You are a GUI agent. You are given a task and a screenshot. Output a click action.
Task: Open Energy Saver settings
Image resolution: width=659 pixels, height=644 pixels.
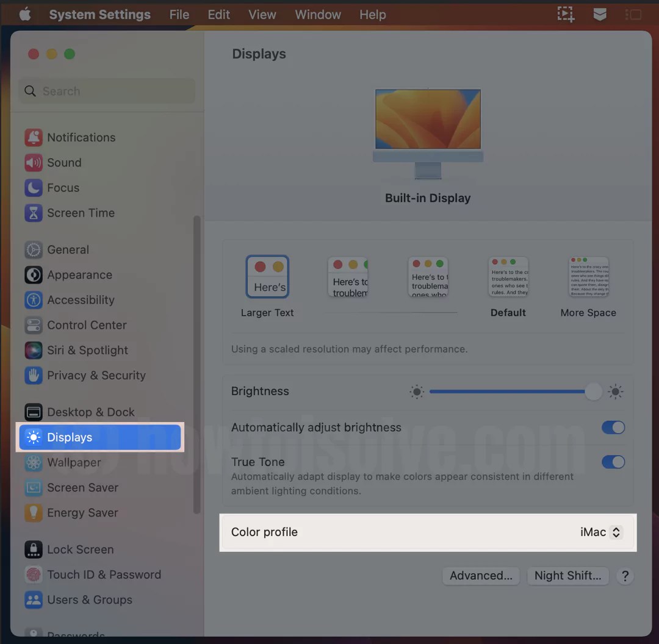(82, 513)
